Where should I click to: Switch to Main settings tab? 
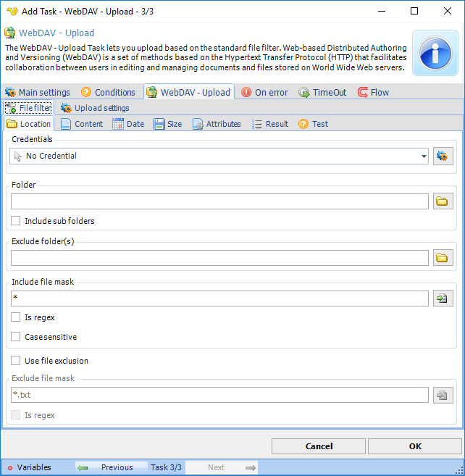38,92
